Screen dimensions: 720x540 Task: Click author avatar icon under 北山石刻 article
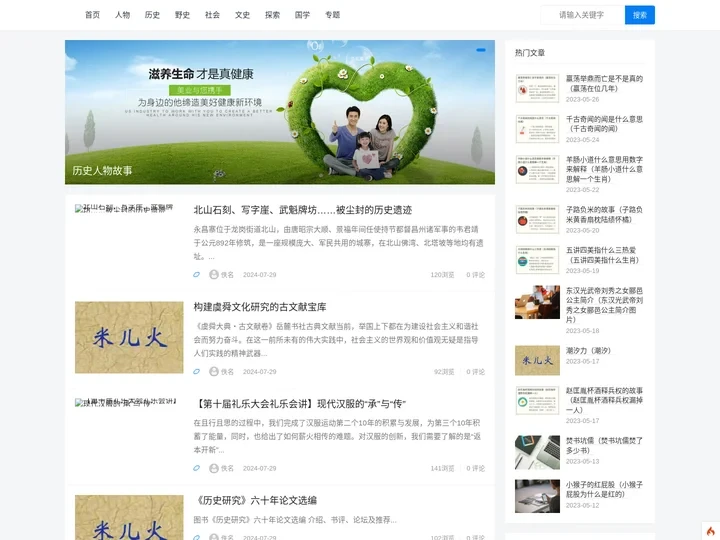tap(214, 275)
